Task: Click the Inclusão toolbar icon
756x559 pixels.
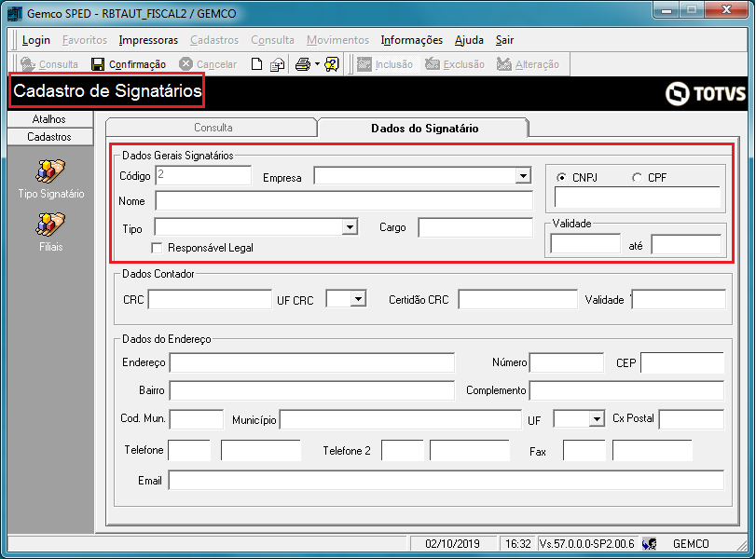Action: (x=364, y=64)
